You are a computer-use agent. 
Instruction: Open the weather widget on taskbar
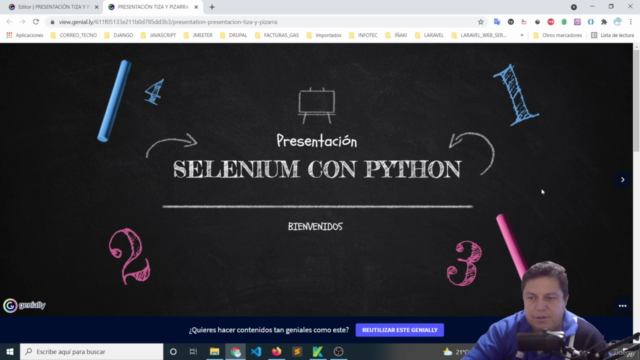click(x=456, y=351)
